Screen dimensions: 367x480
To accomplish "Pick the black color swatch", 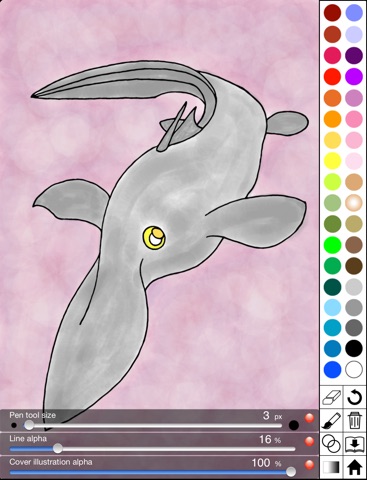I will 354,349.
